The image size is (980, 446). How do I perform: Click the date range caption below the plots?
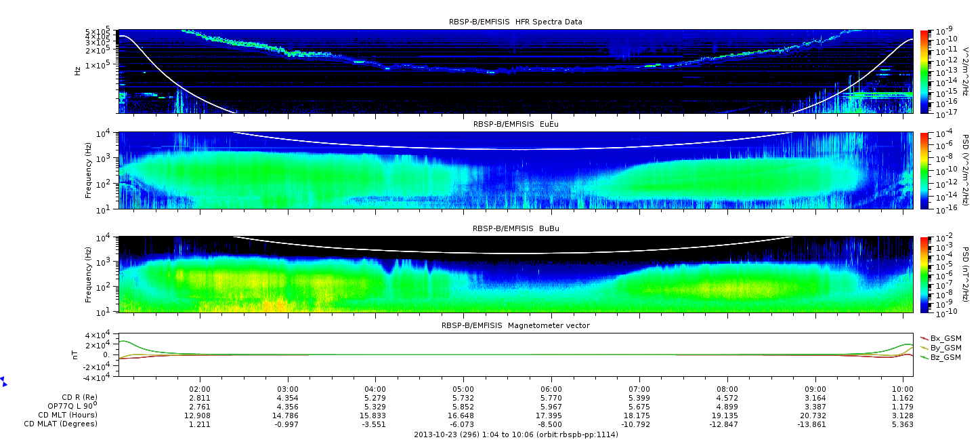pos(515,434)
